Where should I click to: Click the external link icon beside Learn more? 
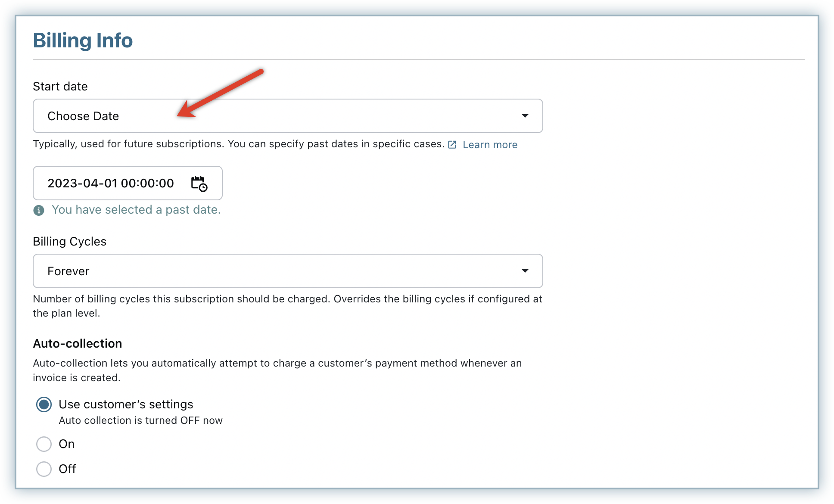(x=452, y=145)
